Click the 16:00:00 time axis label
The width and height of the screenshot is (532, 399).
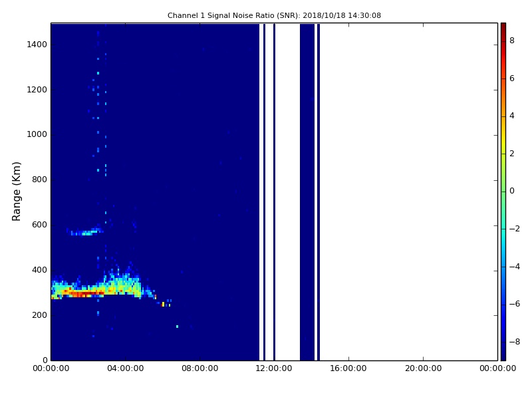[x=348, y=368]
